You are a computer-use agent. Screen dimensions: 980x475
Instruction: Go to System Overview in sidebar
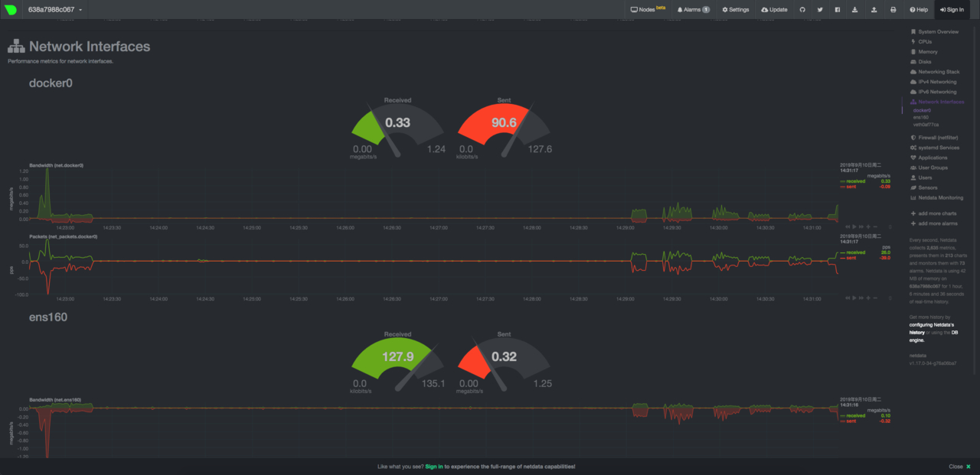(x=934, y=31)
